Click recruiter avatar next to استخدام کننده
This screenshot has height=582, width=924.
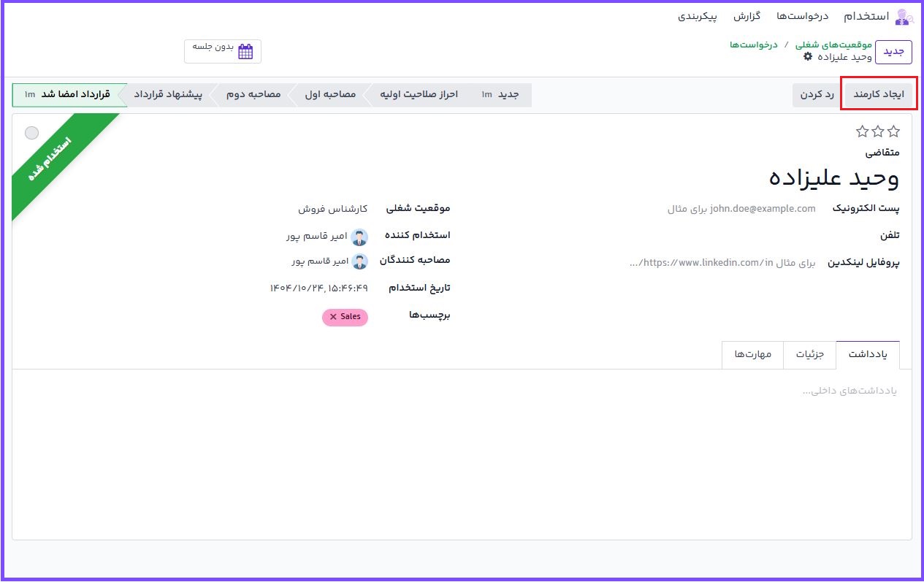coord(359,237)
